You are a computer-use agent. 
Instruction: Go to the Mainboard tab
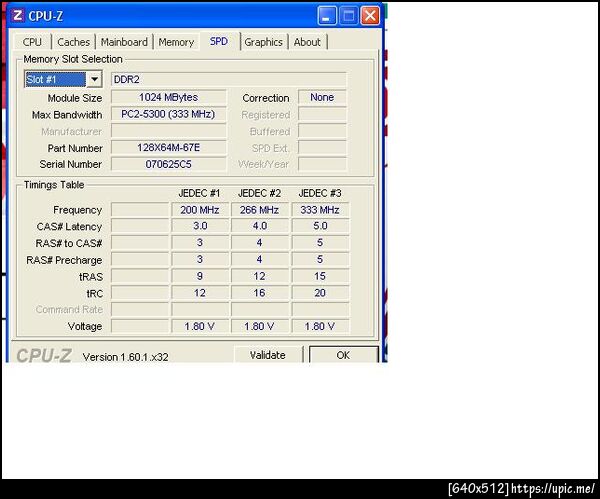coord(124,42)
